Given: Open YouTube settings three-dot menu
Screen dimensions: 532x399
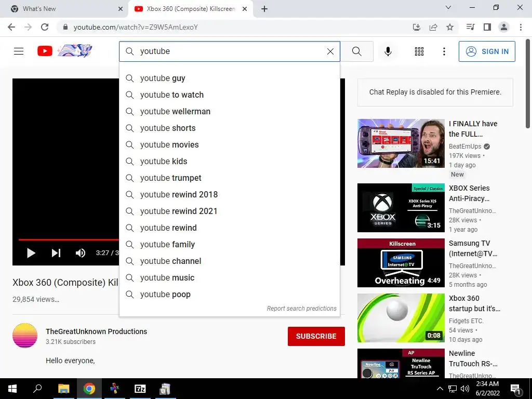Looking at the screenshot, I should pos(444,51).
